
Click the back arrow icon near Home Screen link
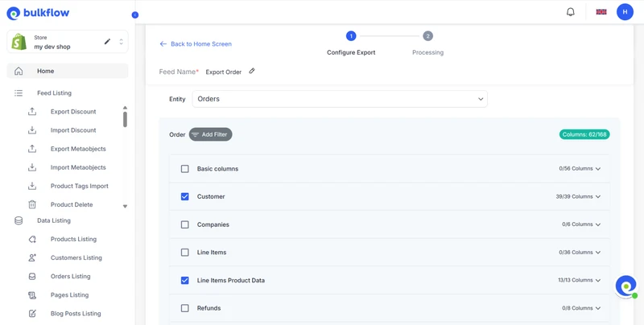[x=163, y=44]
